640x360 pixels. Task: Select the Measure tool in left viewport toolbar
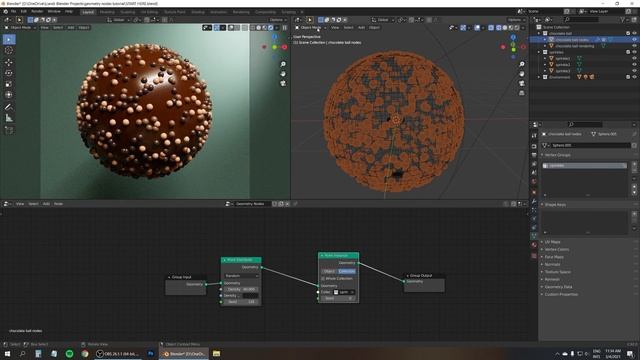pos(9,118)
